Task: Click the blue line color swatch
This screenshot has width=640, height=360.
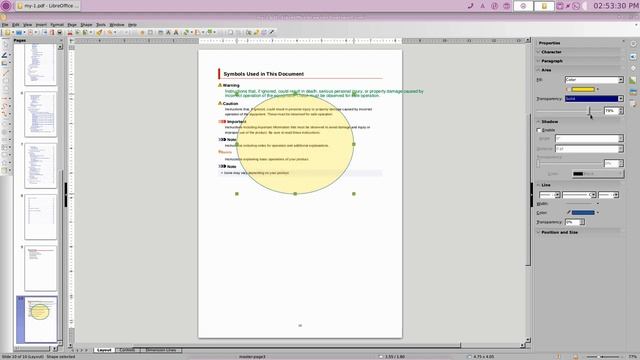Action: [583, 213]
